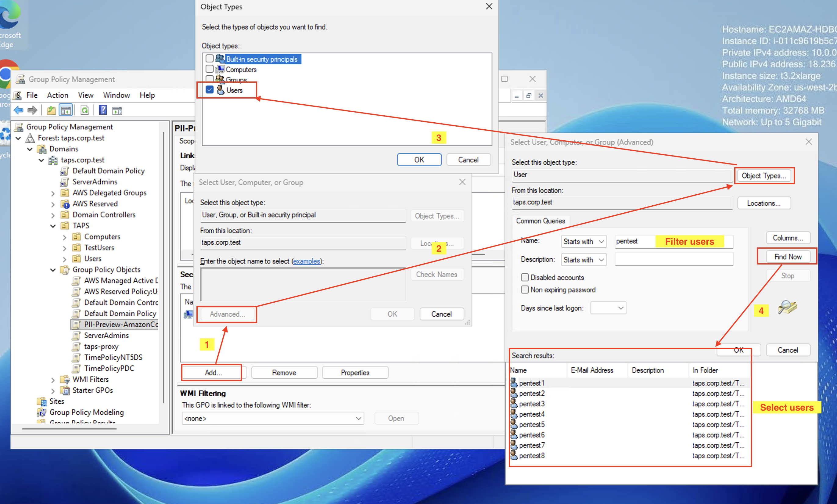Toggle the Show/Hide Console Tree toolbar icon
This screenshot has height=504, width=837.
(66, 110)
